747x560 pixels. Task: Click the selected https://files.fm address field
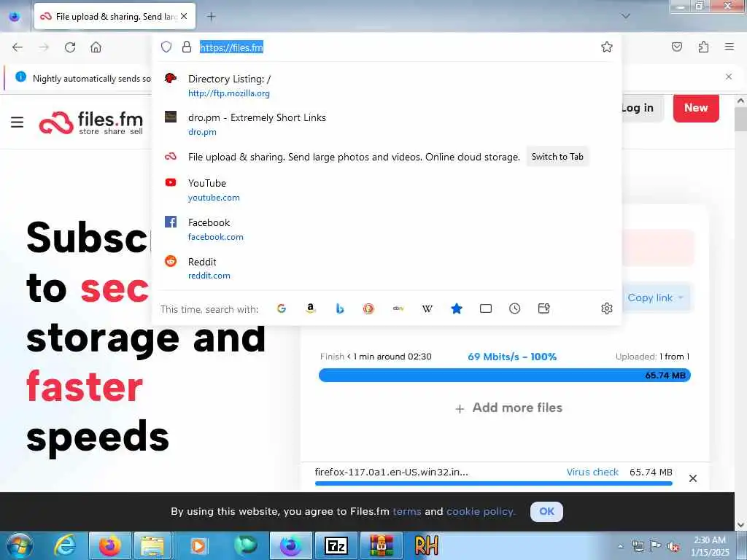pos(231,47)
